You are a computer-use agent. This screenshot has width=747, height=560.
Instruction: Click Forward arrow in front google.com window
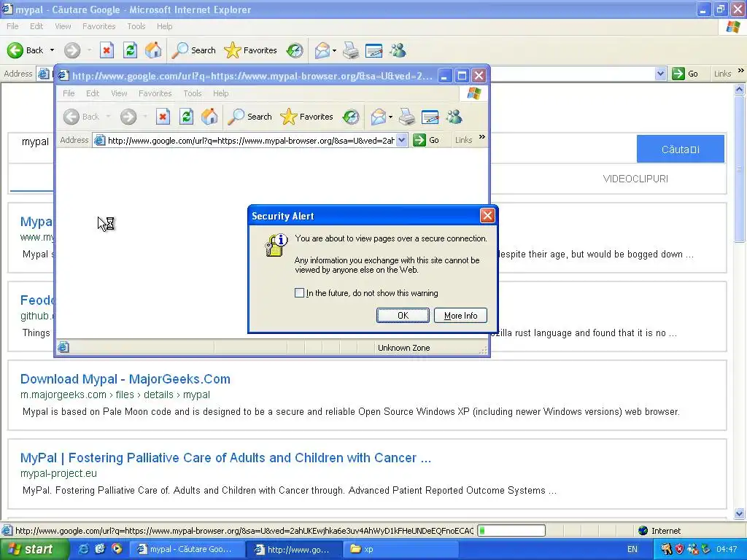[128, 117]
